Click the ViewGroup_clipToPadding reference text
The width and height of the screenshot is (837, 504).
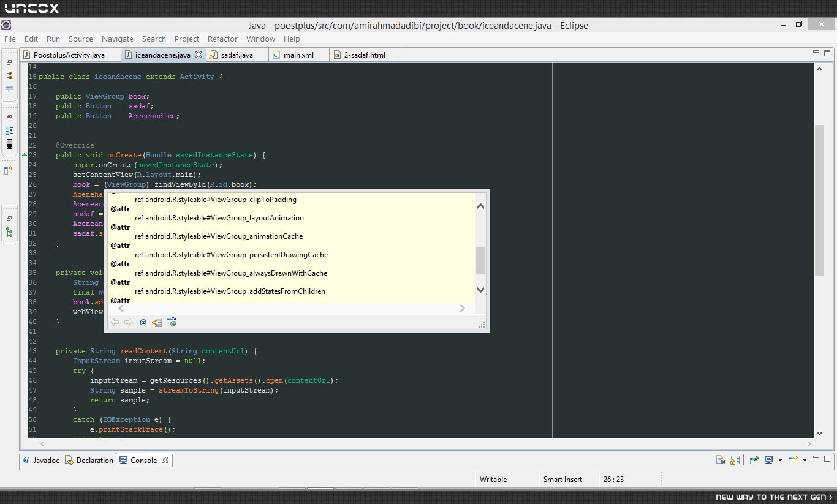pos(216,200)
